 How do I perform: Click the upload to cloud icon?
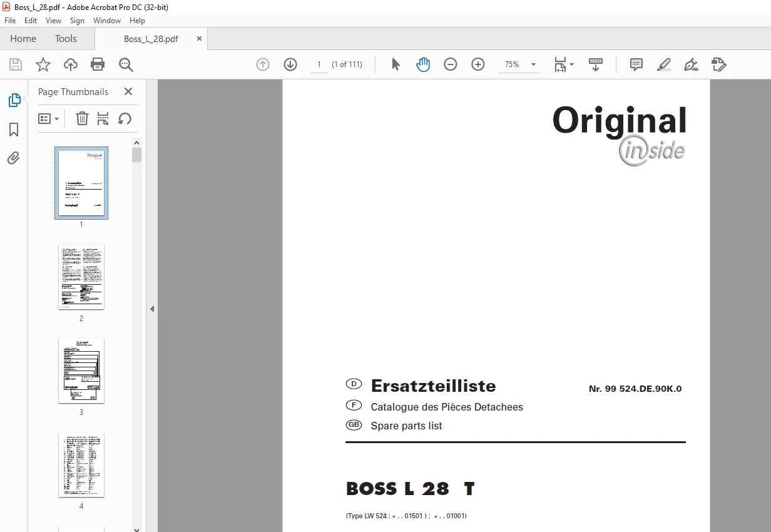tap(71, 64)
